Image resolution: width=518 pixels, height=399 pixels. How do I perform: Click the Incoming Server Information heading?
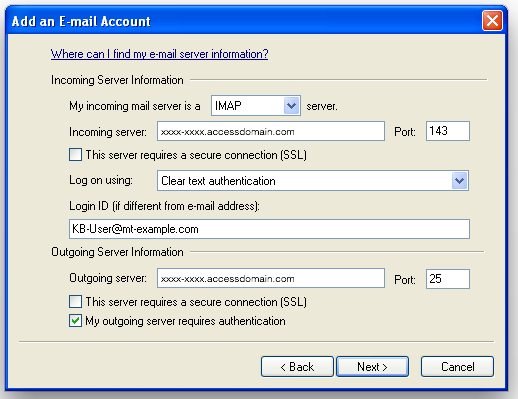point(117,80)
